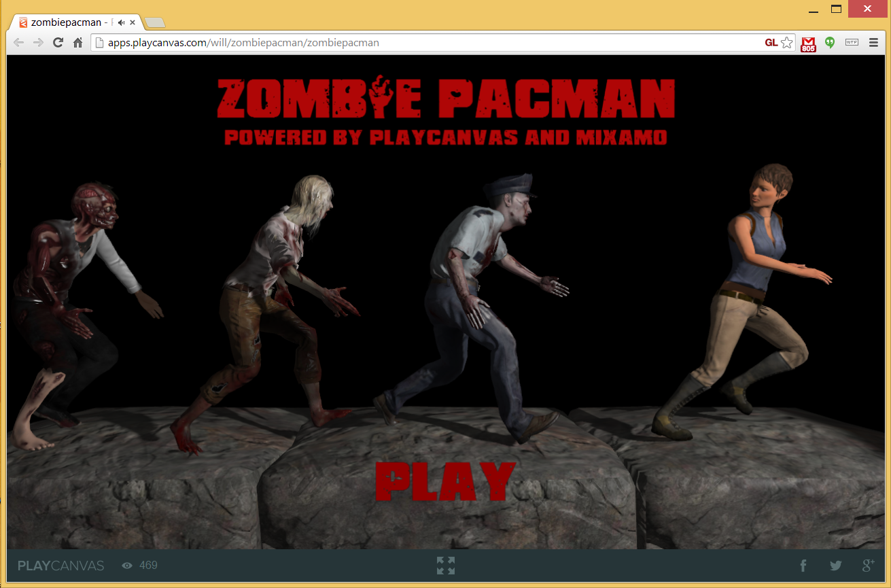The height and width of the screenshot is (588, 891).
Task: Click the page icon in address bar
Action: pyautogui.click(x=99, y=42)
